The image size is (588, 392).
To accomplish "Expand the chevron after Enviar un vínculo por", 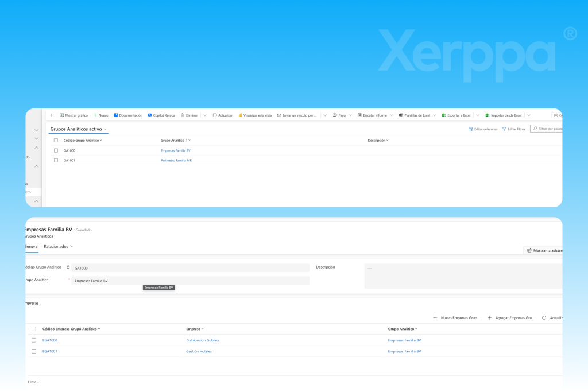I will (325, 115).
